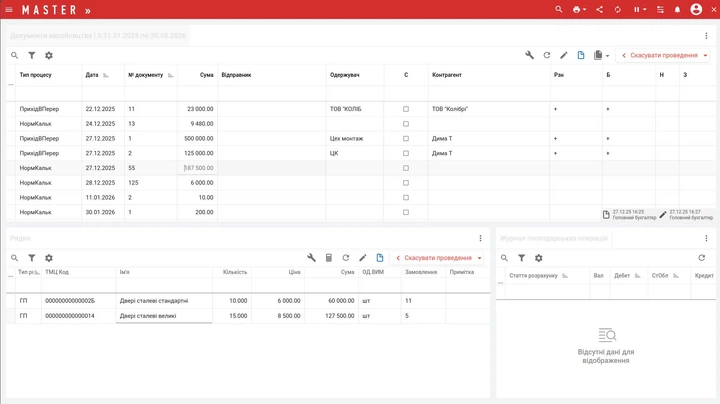Select the Сума cell 187 500.00
Image resolution: width=720 pixels, height=404 pixels.
pyautogui.click(x=197, y=168)
